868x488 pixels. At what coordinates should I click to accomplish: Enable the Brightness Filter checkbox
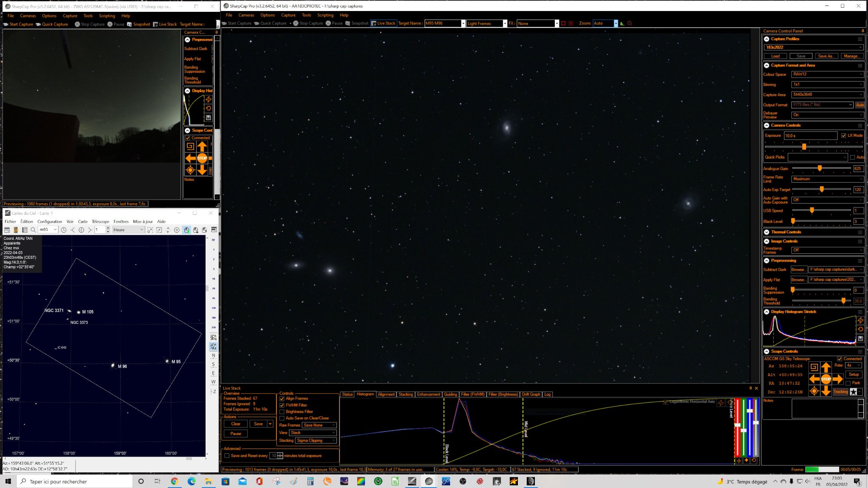coord(282,412)
